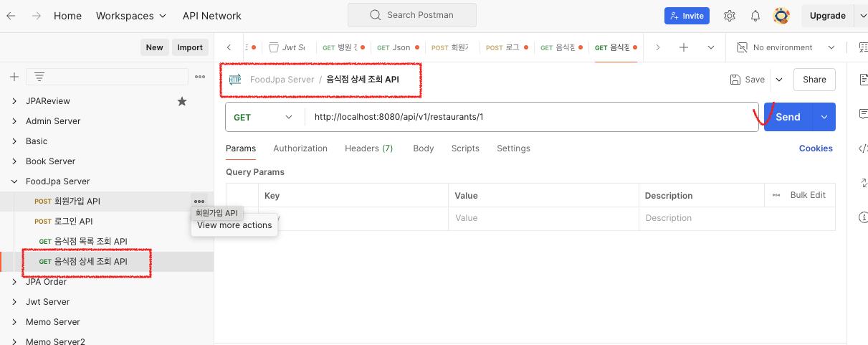Click the HTTP request type icon in breadcrumb
Screen dimensions: 868x345
click(235, 80)
